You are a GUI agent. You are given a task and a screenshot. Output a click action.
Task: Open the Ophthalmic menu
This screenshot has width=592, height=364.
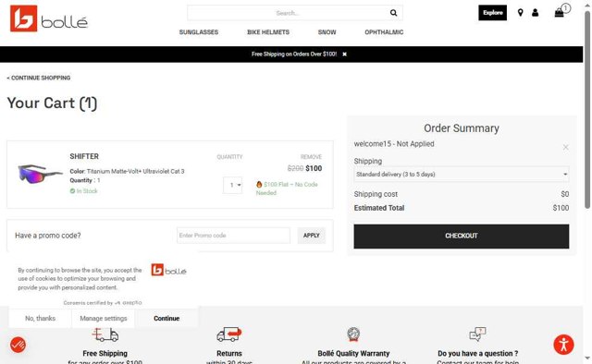pyautogui.click(x=384, y=32)
